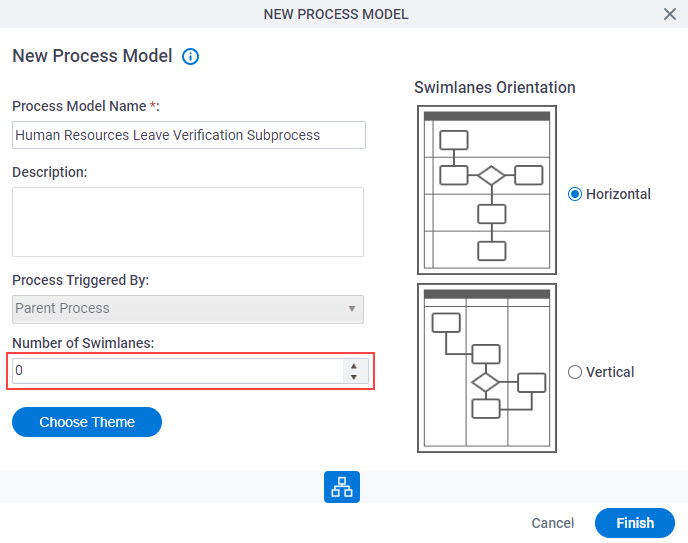Select the Horizontal orientation radio button
This screenshot has height=543, width=688.
tap(575, 194)
